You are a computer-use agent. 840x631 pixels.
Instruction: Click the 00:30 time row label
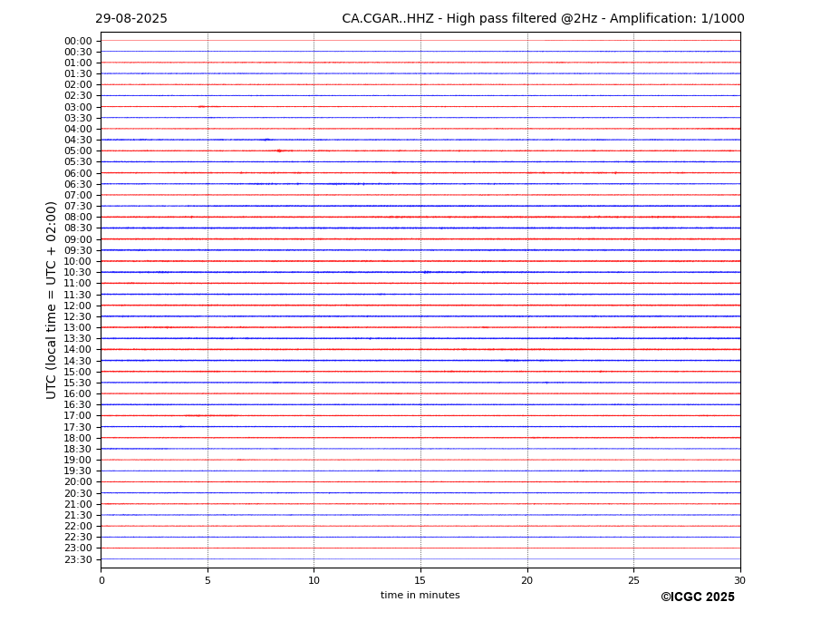tap(78, 52)
